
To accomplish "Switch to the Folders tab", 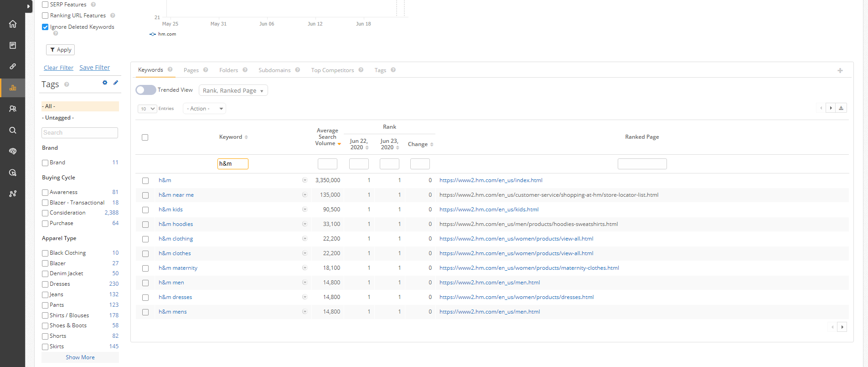I will coord(228,70).
